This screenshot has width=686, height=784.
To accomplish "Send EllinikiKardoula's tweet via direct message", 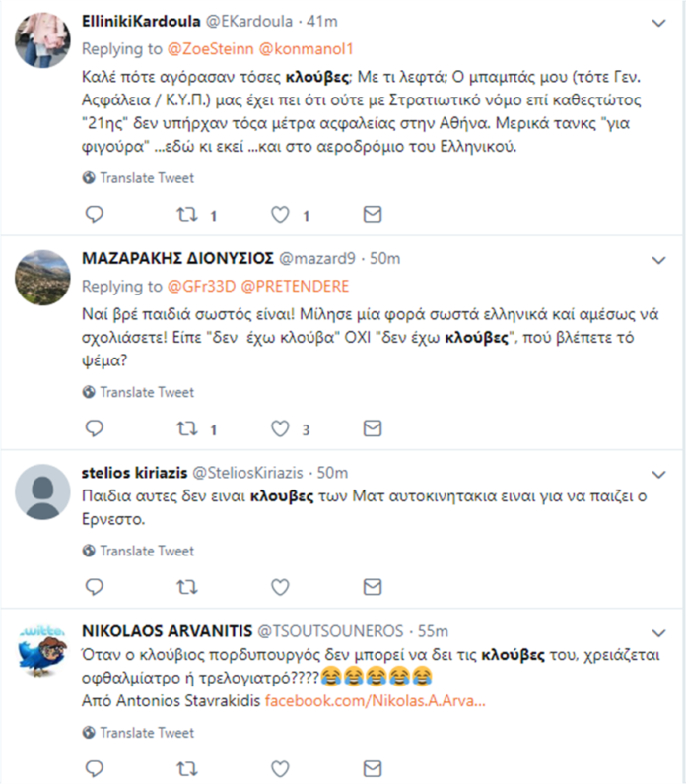I will 373,215.
